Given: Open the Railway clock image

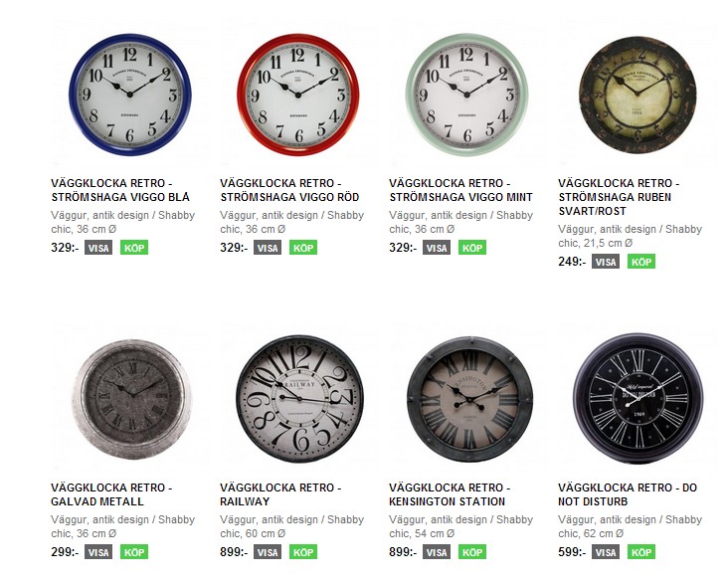Looking at the screenshot, I should (x=299, y=399).
